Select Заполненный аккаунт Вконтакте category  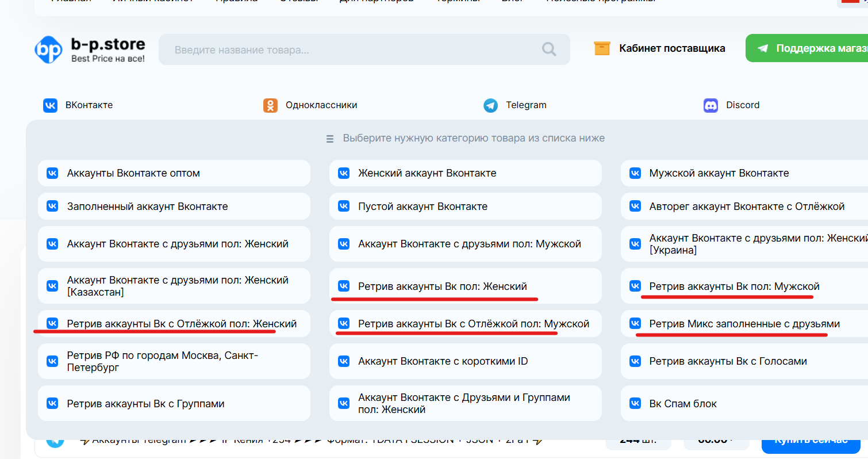(x=174, y=206)
